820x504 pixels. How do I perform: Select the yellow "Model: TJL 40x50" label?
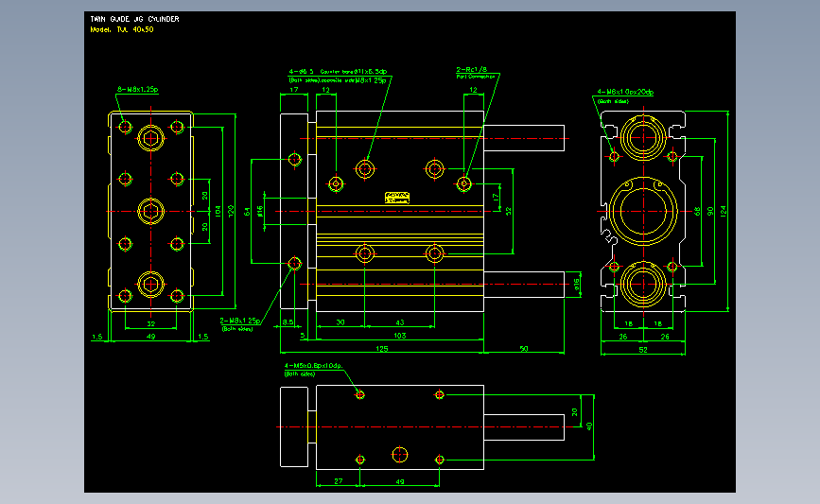click(122, 30)
